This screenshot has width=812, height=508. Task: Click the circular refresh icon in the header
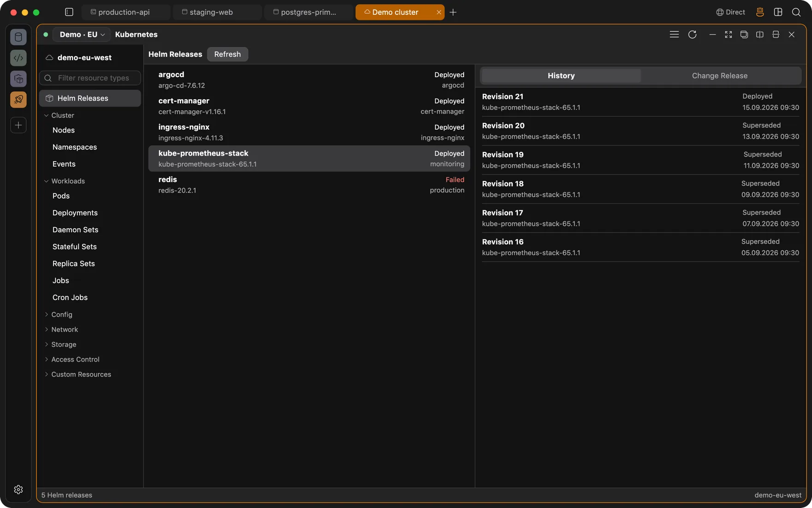(x=693, y=34)
